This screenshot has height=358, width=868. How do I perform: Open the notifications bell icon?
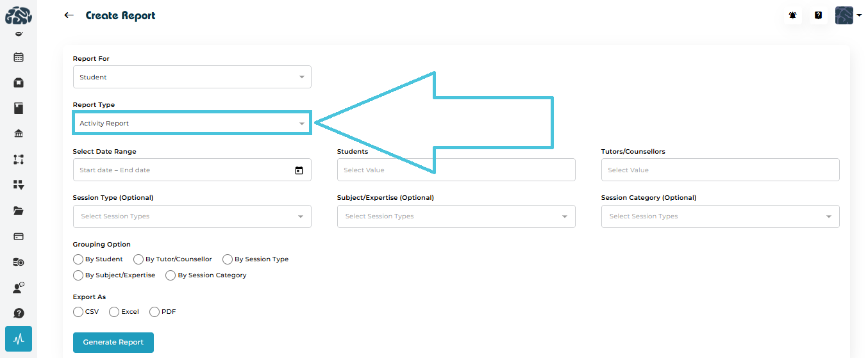click(793, 15)
